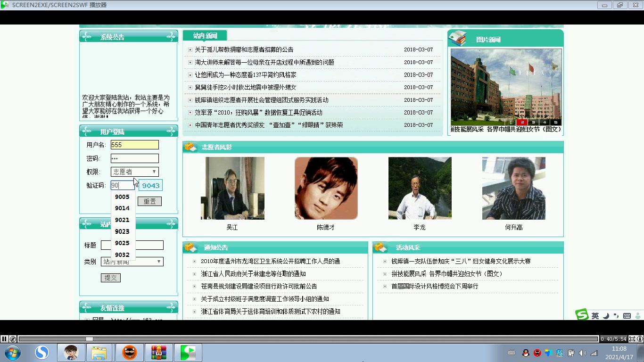
Task: Open the Windows Start orb
Action: (x=13, y=353)
